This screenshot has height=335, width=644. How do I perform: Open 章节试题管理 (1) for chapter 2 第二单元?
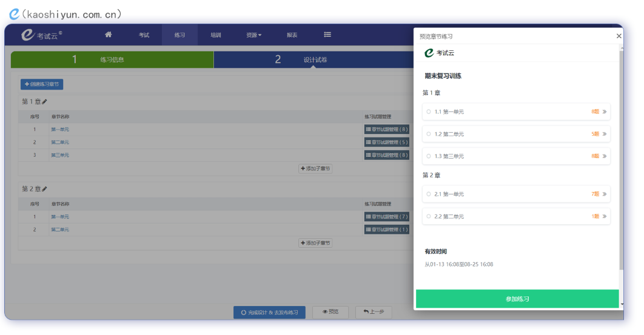386,230
